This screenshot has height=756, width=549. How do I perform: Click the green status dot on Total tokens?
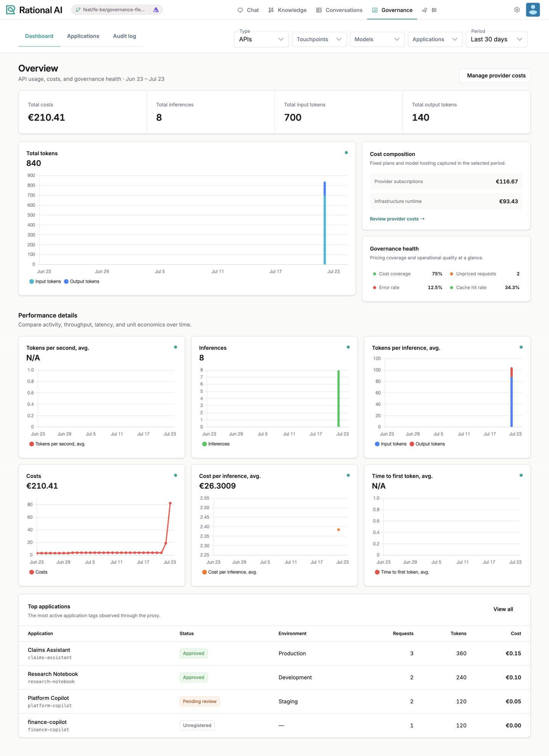(x=346, y=153)
